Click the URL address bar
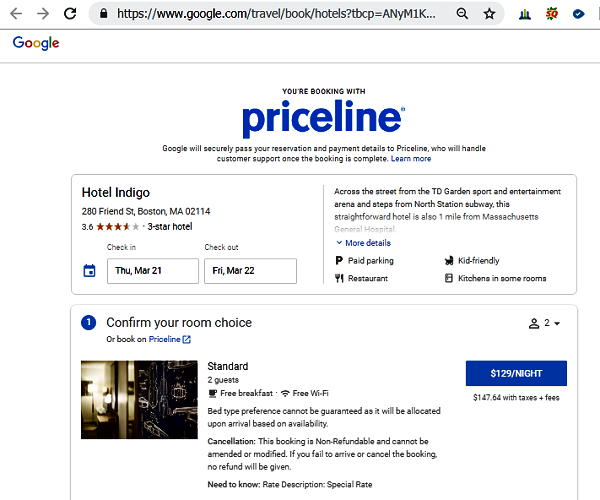 (280, 14)
